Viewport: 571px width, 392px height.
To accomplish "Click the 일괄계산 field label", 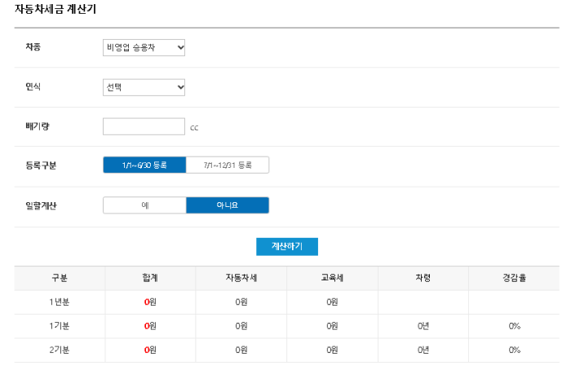I will click(41, 206).
